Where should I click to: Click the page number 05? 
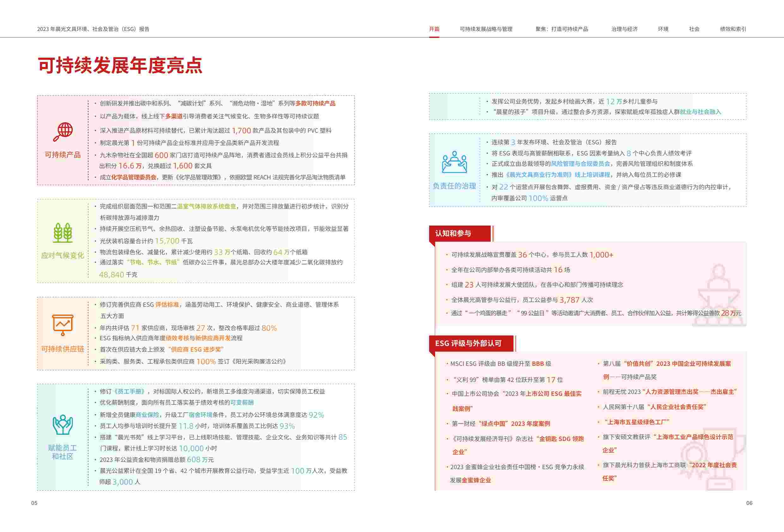(x=34, y=503)
